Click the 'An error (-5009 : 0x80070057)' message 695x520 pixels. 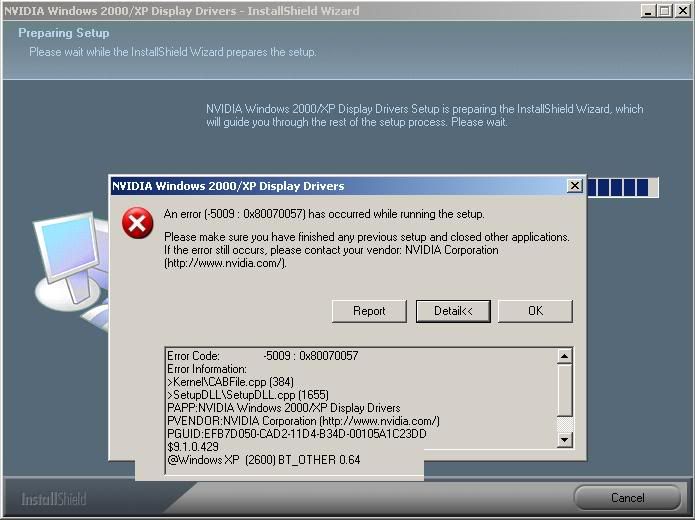click(324, 214)
